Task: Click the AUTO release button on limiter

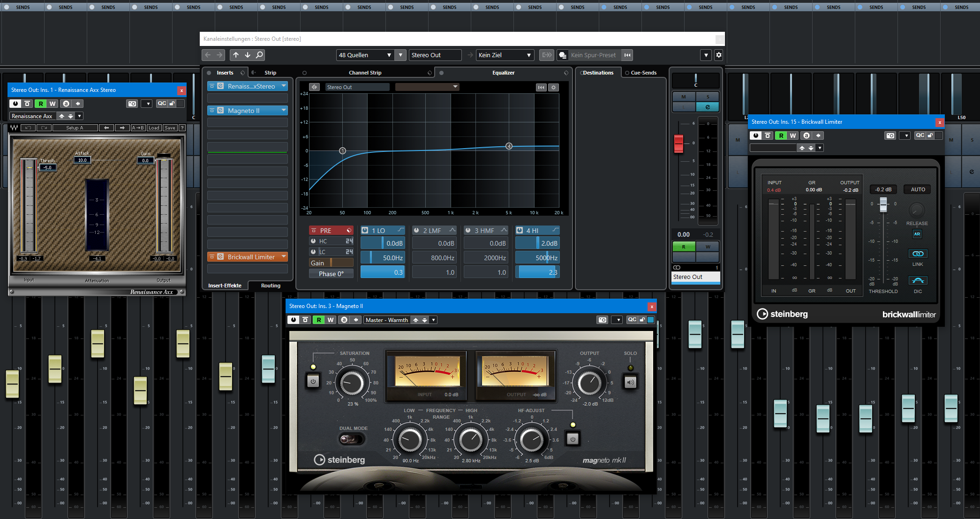Action: coord(918,189)
